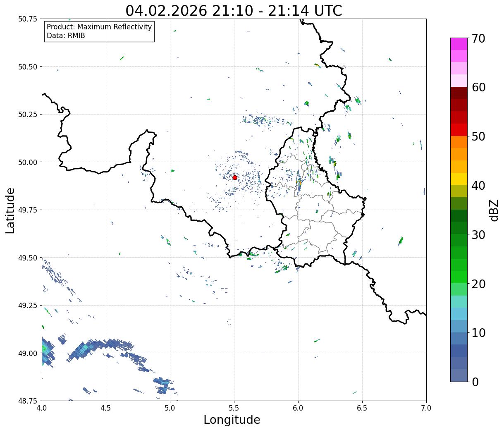Click the longitude tick label 5.0
504x430 pixels.
170,408
